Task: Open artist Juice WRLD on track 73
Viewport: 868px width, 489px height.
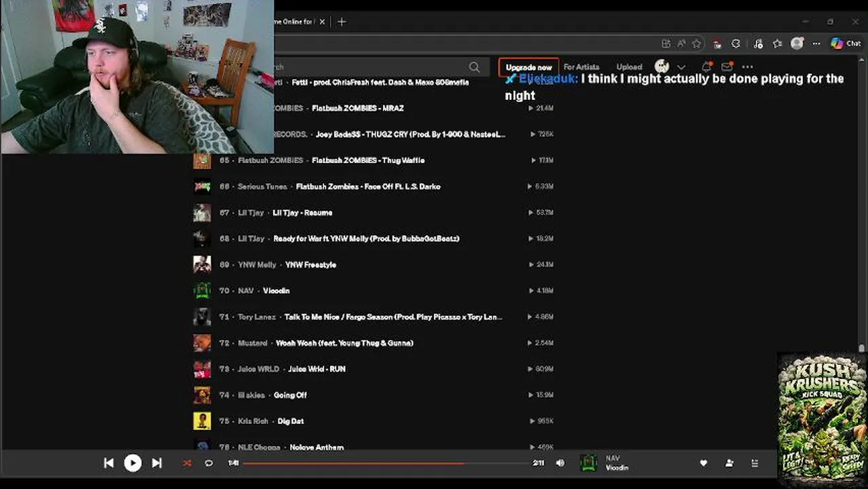Action: click(258, 369)
